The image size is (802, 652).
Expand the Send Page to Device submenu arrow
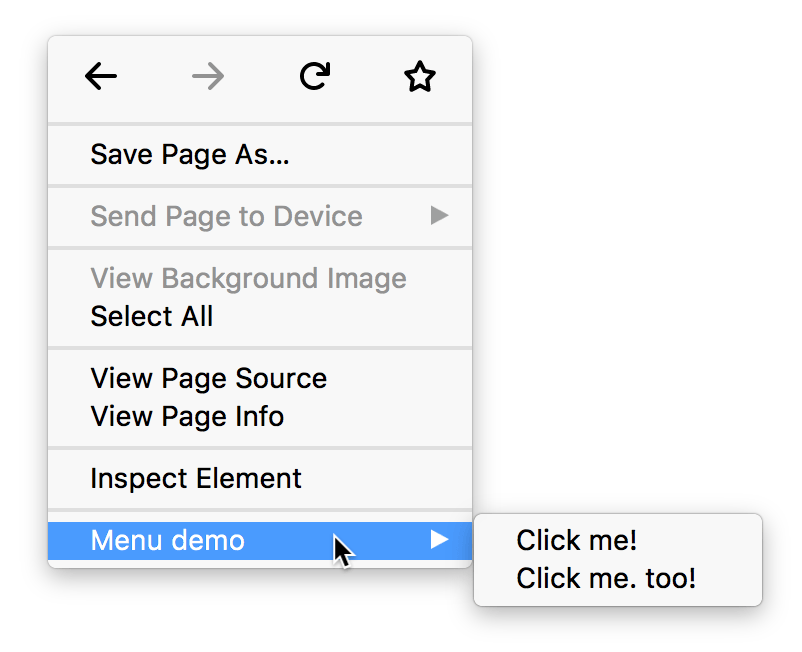point(440,216)
